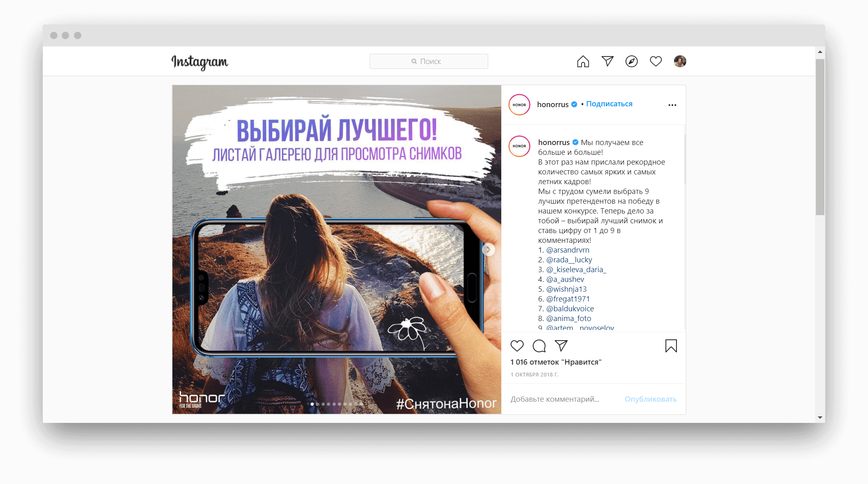The image size is (868, 484).
Task: Open @a_aushev profile mention
Action: [565, 279]
